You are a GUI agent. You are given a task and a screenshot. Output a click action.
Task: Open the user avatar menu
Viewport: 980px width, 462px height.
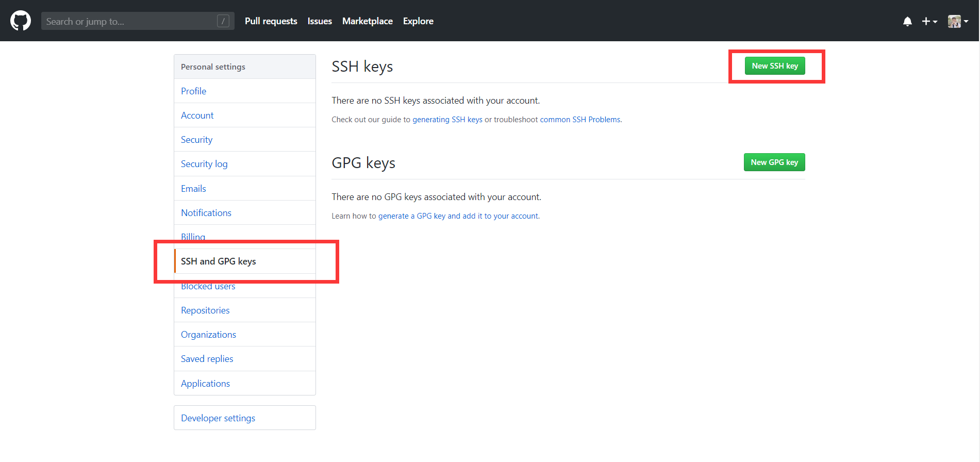pos(958,21)
